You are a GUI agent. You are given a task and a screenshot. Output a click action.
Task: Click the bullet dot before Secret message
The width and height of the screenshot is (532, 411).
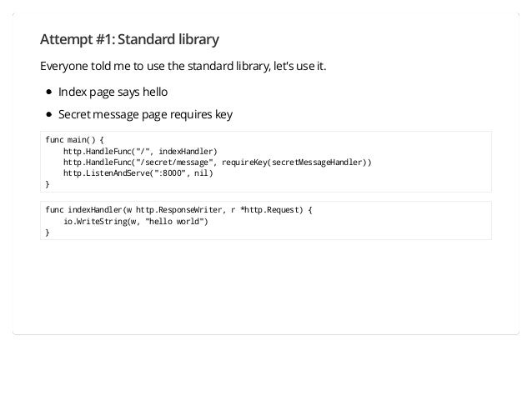coord(49,114)
